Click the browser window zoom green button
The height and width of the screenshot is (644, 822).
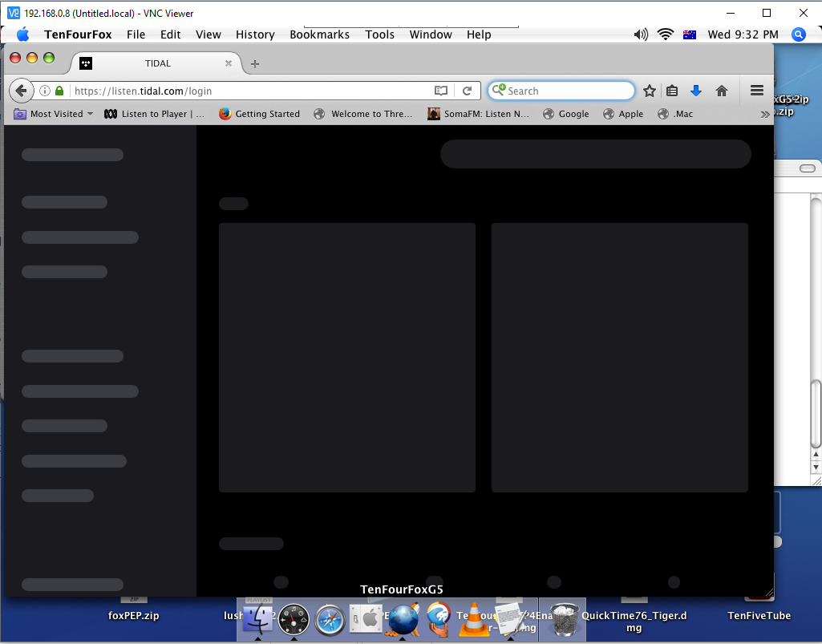49,58
